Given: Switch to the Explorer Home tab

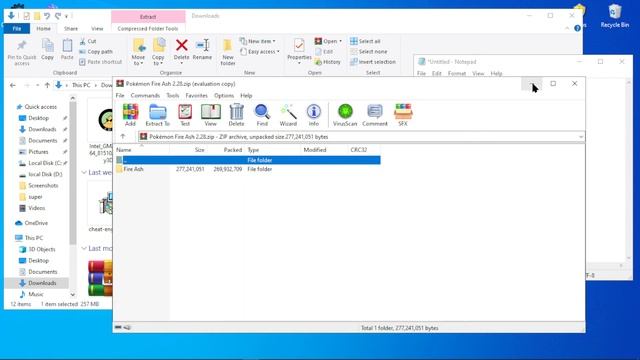Looking at the screenshot, I should pyautogui.click(x=43, y=29).
